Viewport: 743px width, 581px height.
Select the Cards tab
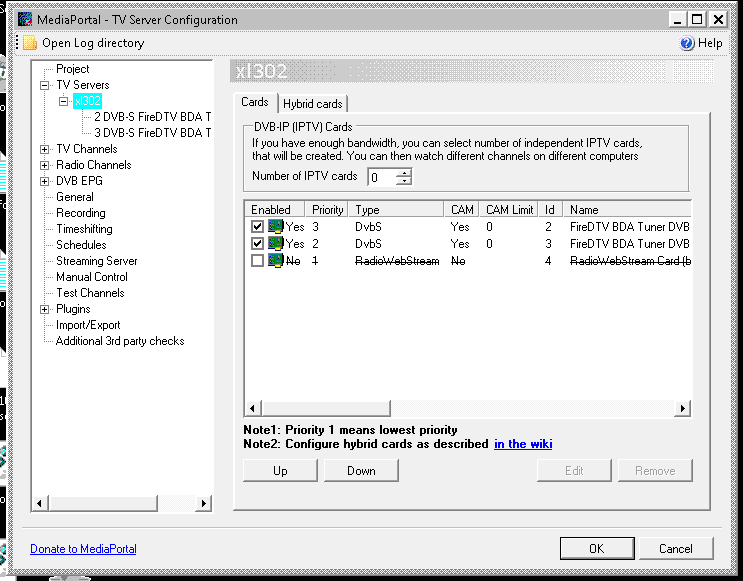(255, 102)
